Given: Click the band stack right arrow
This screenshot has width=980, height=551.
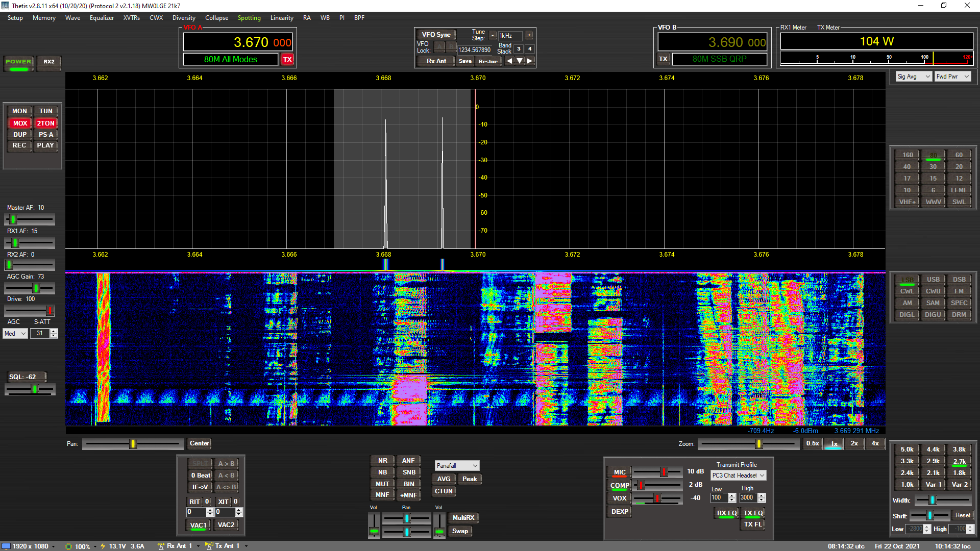Looking at the screenshot, I should pyautogui.click(x=530, y=61).
